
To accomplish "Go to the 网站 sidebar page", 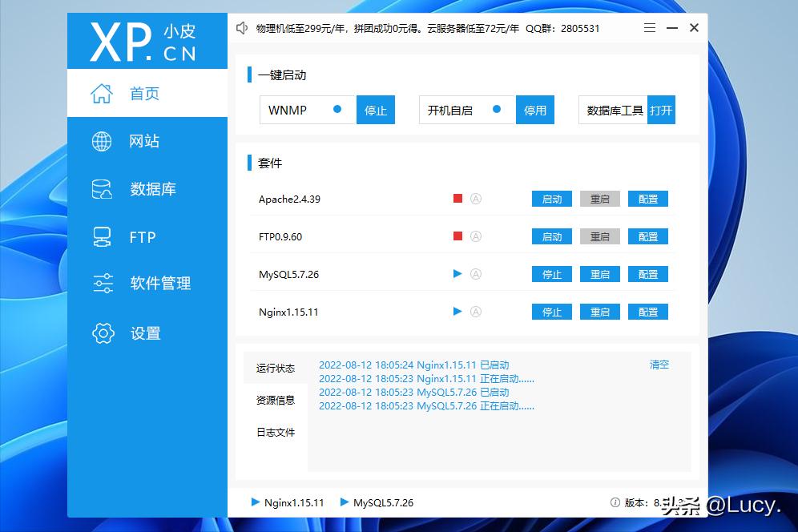I will coord(147,141).
